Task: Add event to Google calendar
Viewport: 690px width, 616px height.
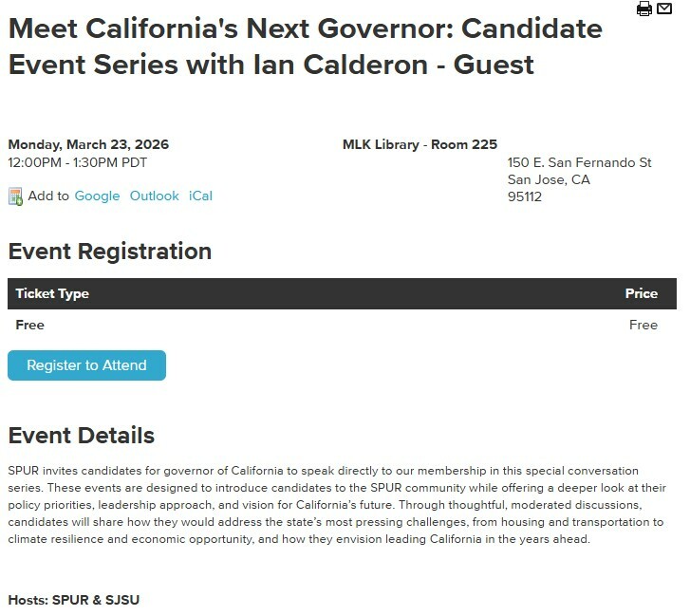Action: coord(97,196)
